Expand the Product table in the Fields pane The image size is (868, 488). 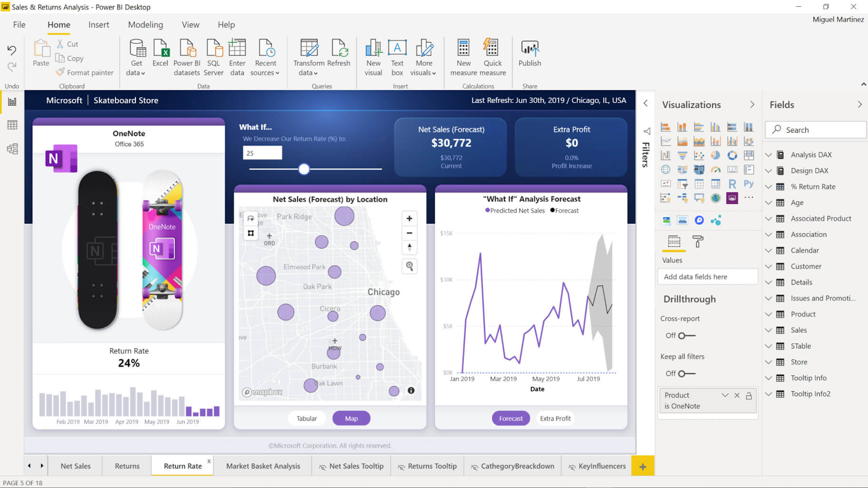click(769, 314)
